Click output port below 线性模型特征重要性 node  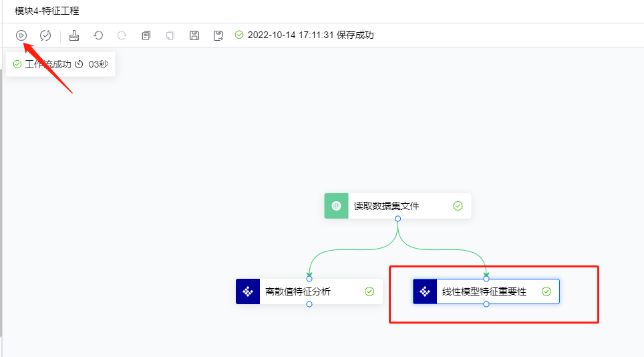click(x=486, y=304)
